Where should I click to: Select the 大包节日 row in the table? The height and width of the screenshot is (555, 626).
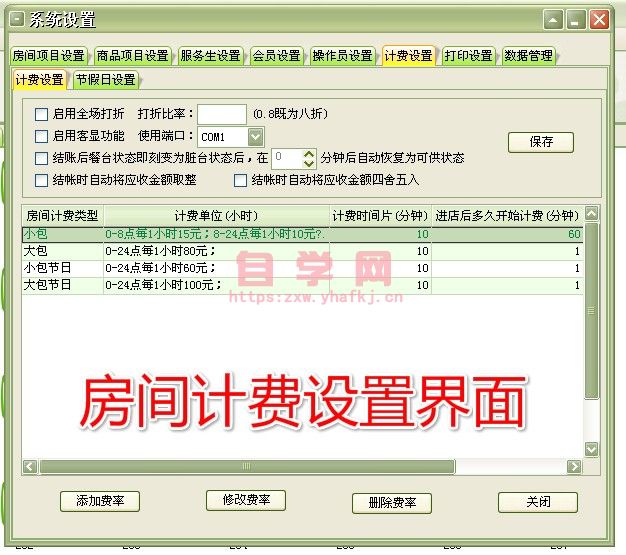[62, 285]
